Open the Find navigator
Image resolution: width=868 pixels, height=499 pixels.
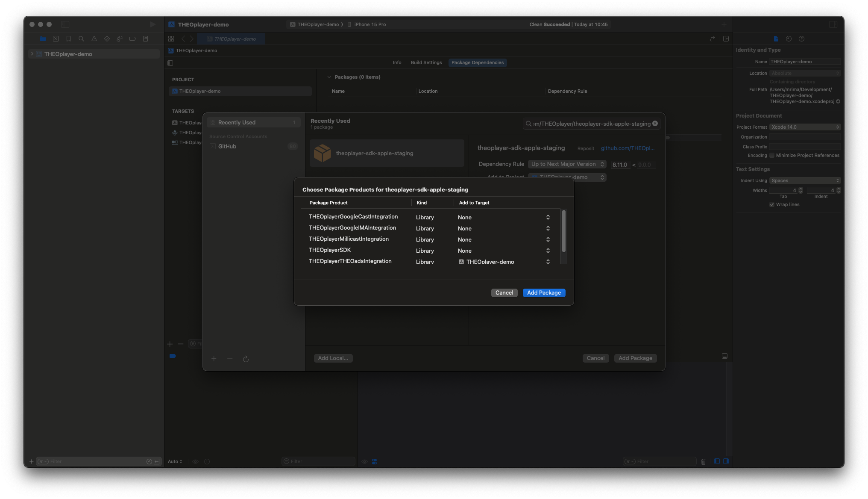point(81,38)
